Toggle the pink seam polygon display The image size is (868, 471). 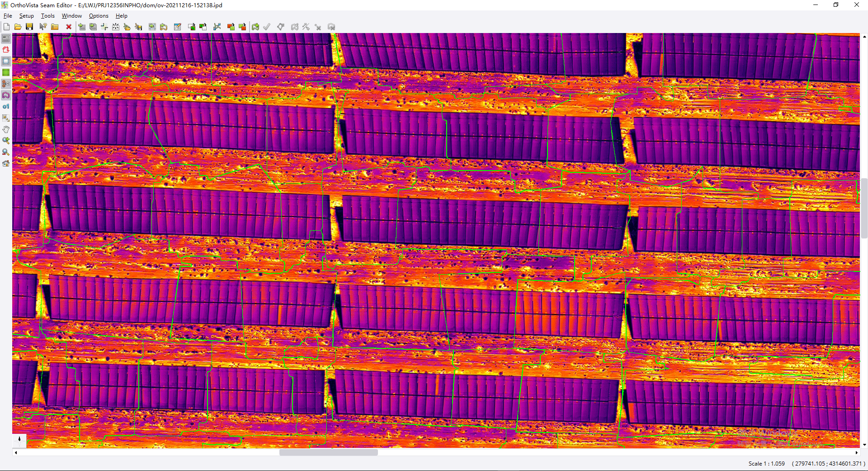[x=6, y=95]
